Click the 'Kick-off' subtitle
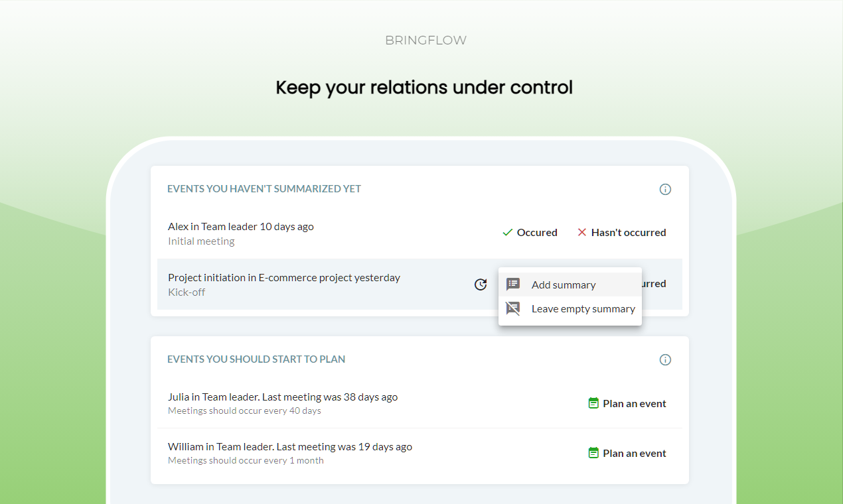843x504 pixels. click(187, 292)
